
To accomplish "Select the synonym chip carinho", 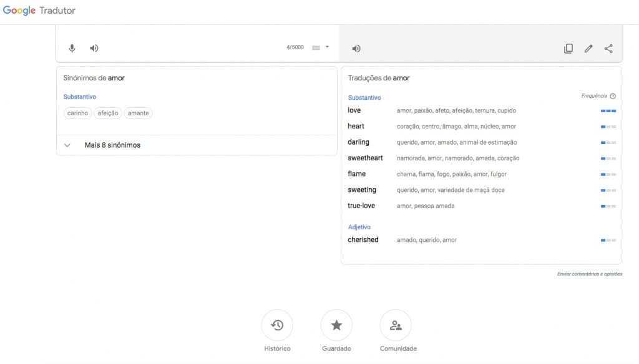I will (x=77, y=113).
